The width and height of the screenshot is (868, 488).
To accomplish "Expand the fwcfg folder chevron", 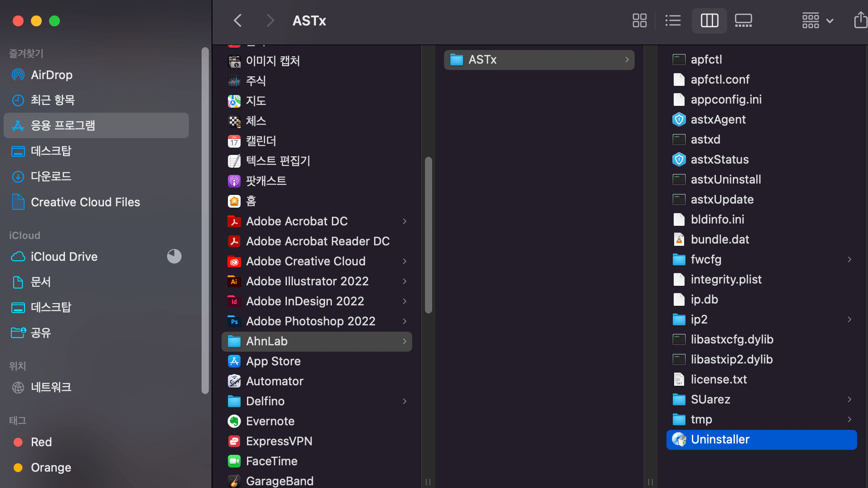I will tap(849, 259).
